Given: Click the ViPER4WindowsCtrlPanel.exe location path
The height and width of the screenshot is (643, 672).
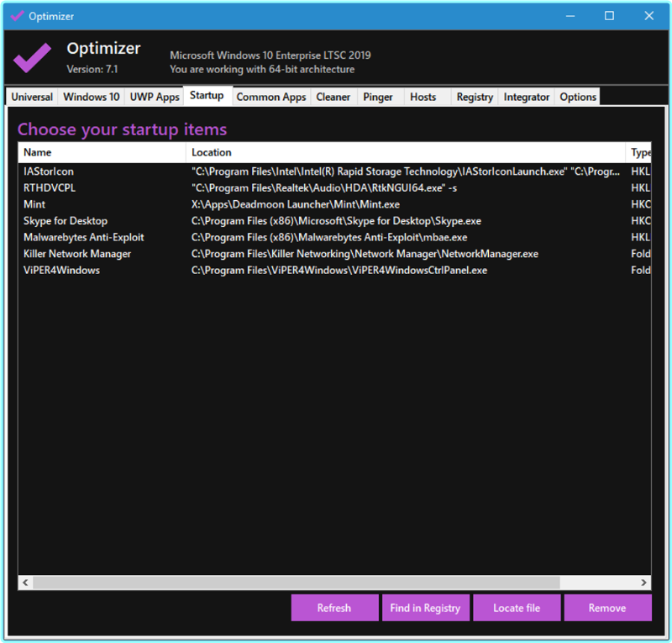Looking at the screenshot, I should pyautogui.click(x=339, y=271).
